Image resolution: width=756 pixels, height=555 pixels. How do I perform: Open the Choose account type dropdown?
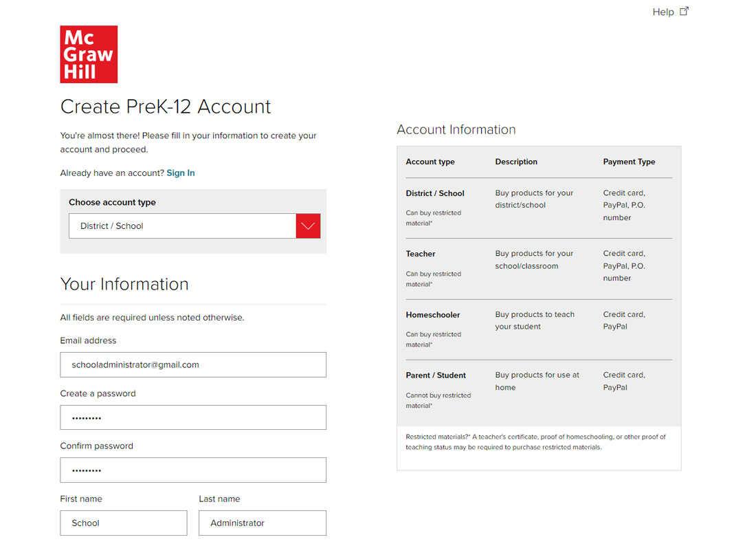194,226
